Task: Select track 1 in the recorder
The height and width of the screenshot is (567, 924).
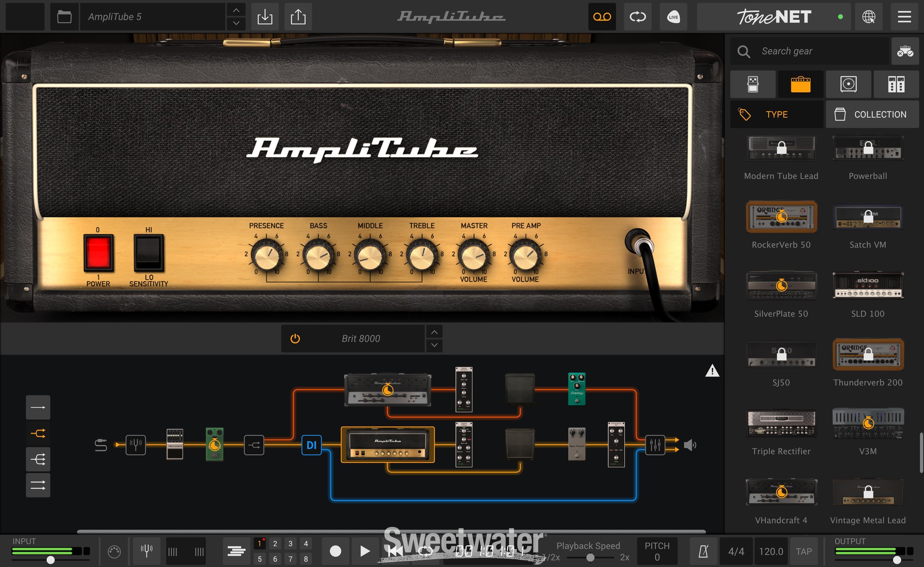Action: pyautogui.click(x=259, y=543)
